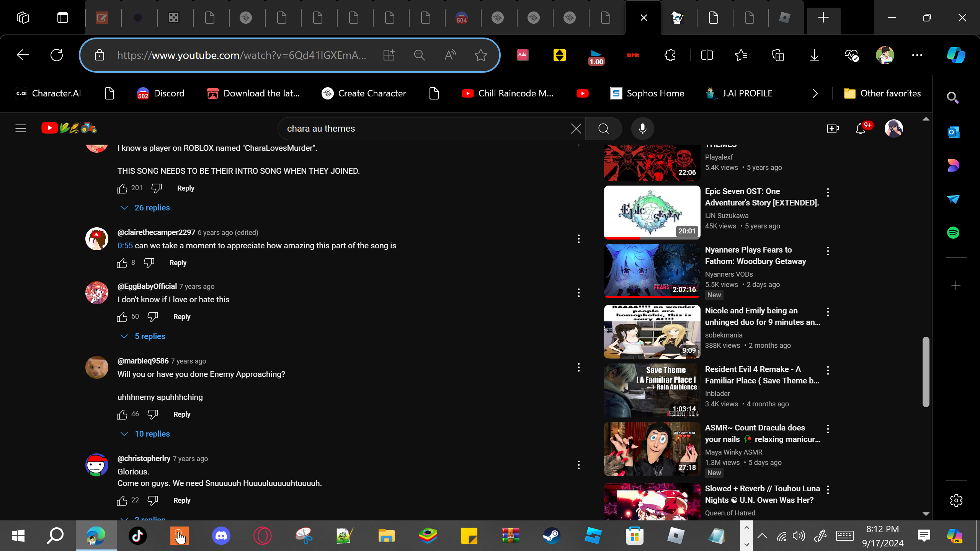Reply to @marbleq9586's comment
Viewport: 980px width, 551px height.
(x=181, y=414)
